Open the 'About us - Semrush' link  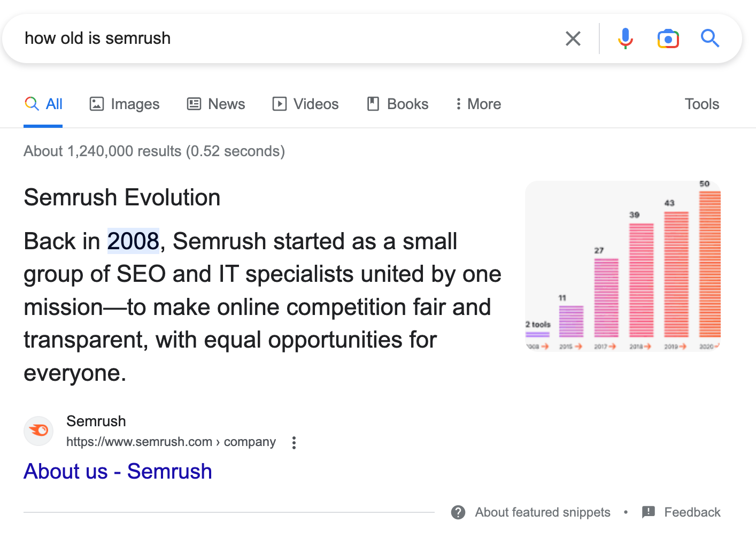[118, 471]
